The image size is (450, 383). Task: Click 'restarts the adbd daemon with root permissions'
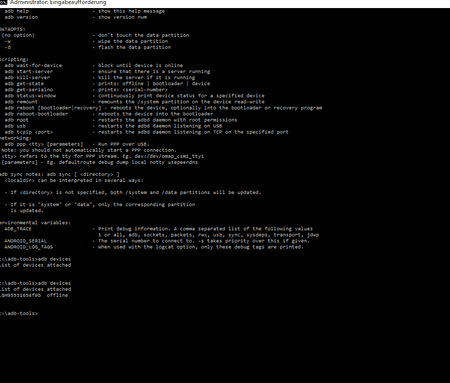click(168, 120)
